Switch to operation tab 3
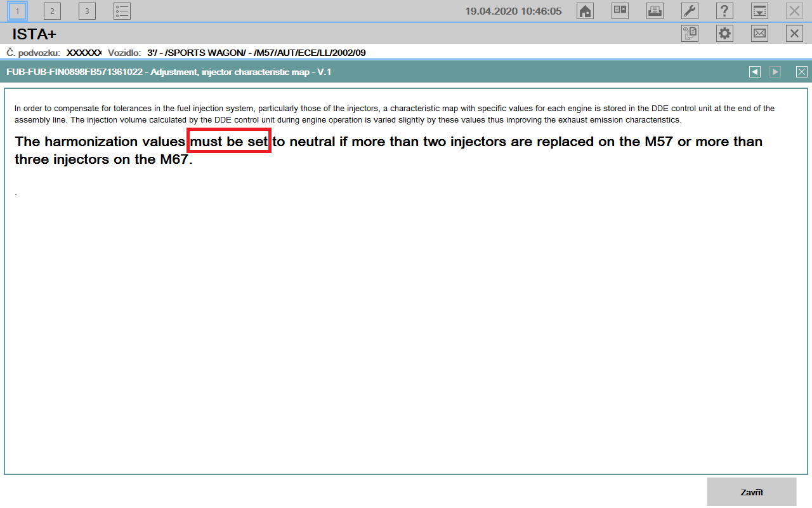This screenshot has width=812, height=508. point(87,11)
